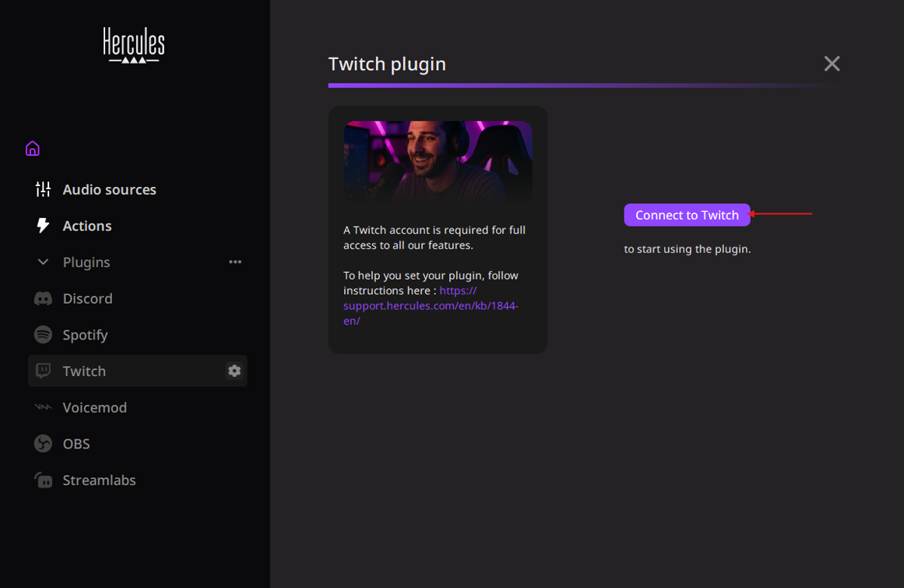Click the Spotify logo icon
The width and height of the screenshot is (904, 588).
tap(43, 335)
